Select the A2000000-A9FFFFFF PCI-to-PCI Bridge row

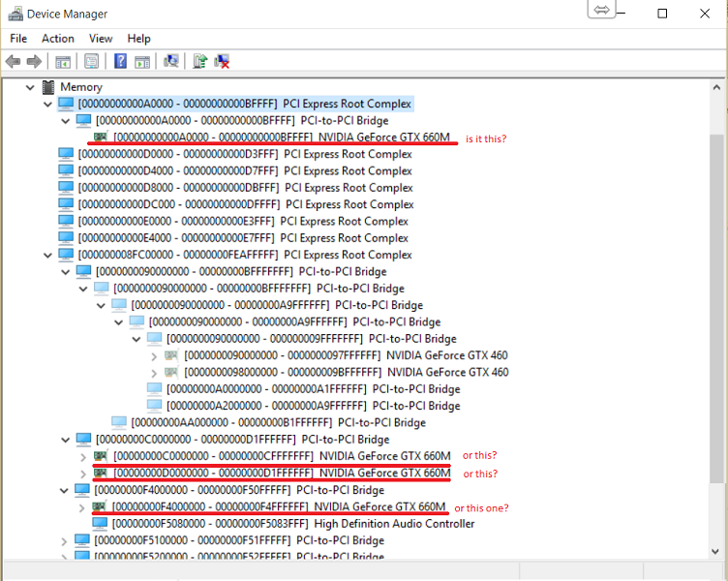pos(304,406)
